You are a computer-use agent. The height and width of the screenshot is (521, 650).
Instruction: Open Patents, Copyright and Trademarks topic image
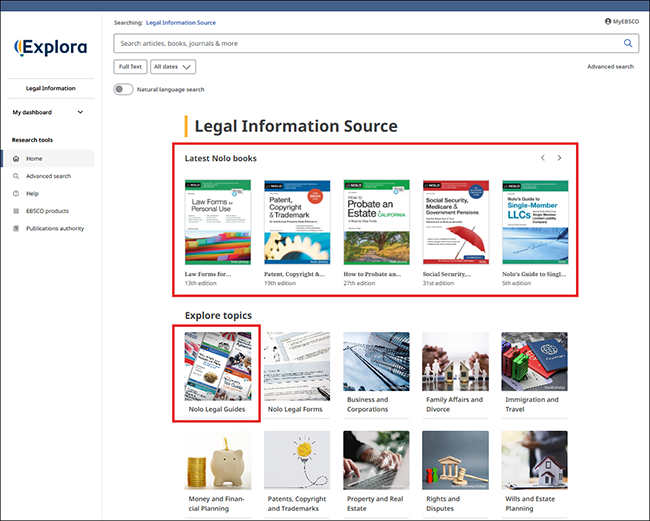[297, 460]
